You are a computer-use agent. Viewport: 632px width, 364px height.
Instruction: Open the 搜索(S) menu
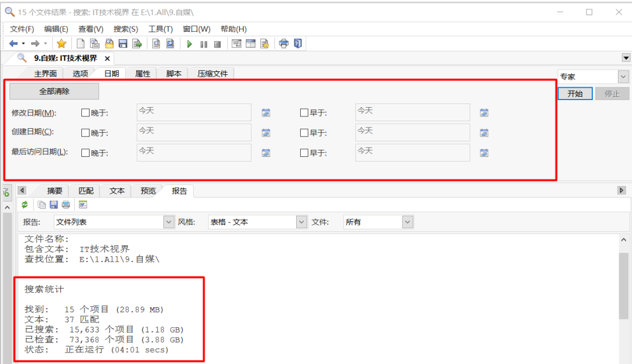click(125, 29)
